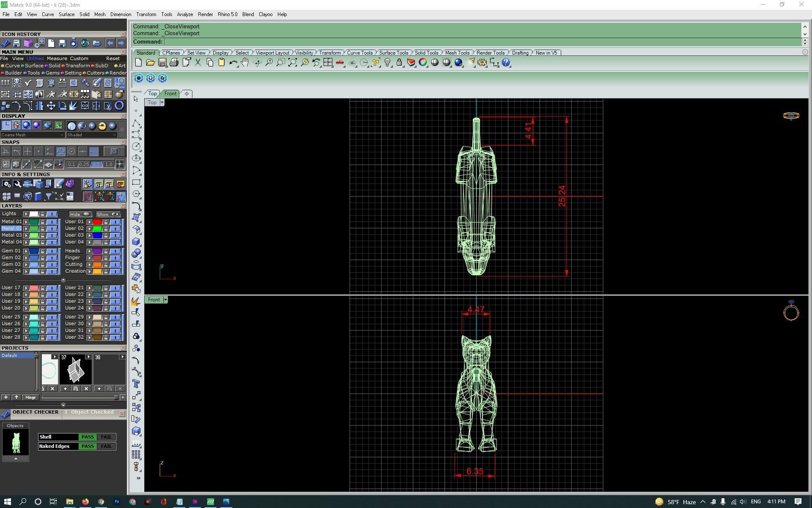Click the Zoom Extents icon
Image resolution: width=812 pixels, height=508 pixels.
293,63
